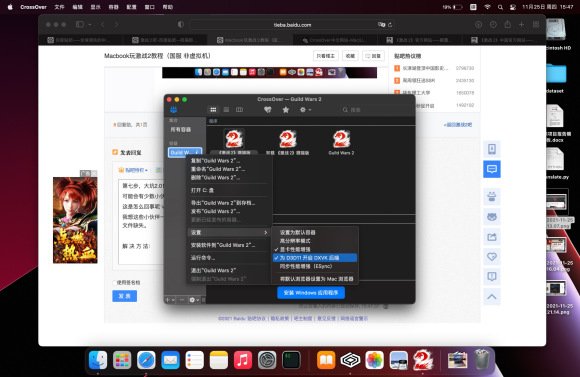Toggle 高分辨率模式 option
Image resolution: width=580 pixels, height=377 pixels.
(x=315, y=241)
